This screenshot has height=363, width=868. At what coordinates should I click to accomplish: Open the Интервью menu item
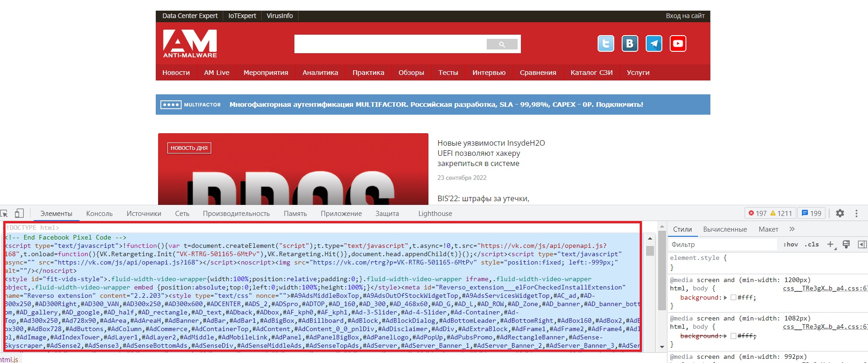(489, 73)
